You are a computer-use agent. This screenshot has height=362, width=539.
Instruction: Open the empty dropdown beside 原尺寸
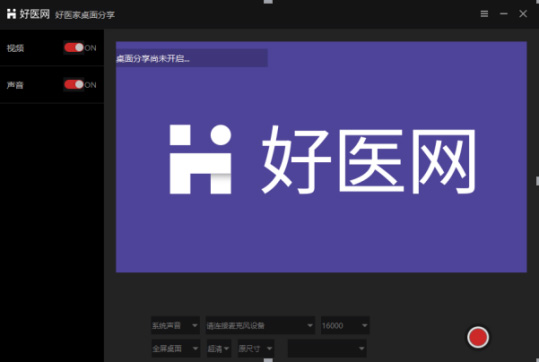[x=327, y=349]
